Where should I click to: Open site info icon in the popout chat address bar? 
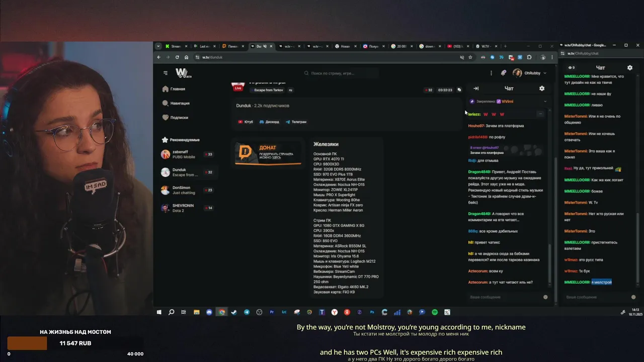click(x=563, y=53)
